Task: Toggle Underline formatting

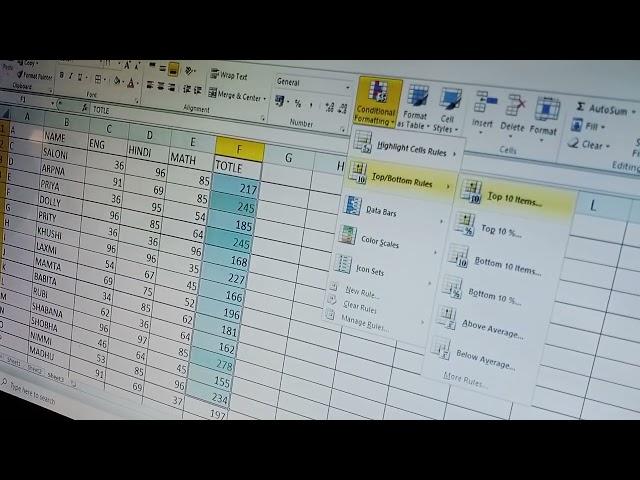Action: [80, 77]
